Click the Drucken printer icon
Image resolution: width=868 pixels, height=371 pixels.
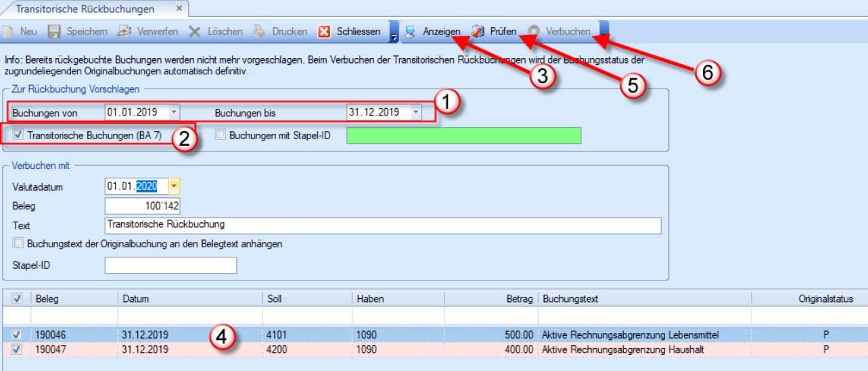click(x=259, y=31)
